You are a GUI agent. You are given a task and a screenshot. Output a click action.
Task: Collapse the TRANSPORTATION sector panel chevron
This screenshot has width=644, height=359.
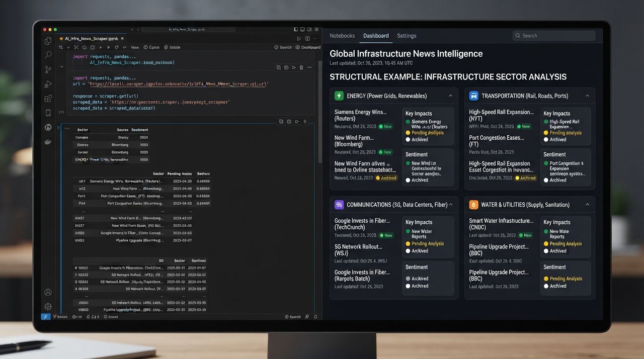tap(587, 96)
